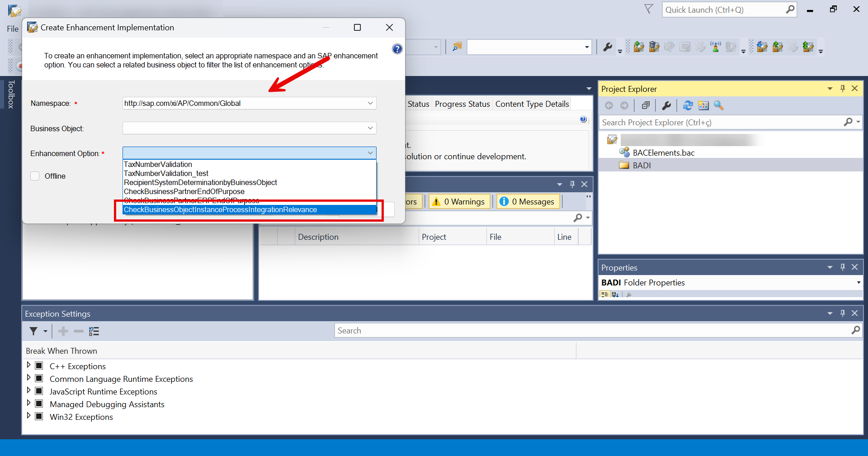Sort by Project column header
The height and width of the screenshot is (456, 868).
[x=453, y=237]
